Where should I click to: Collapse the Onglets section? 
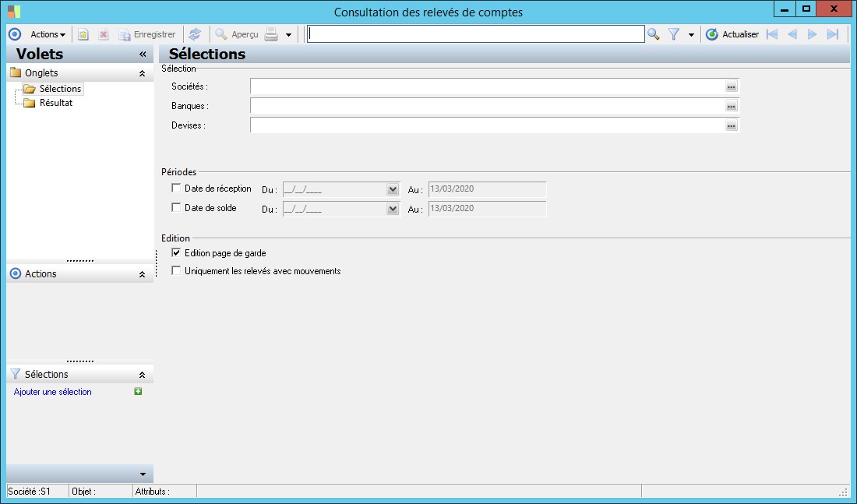pyautogui.click(x=142, y=73)
